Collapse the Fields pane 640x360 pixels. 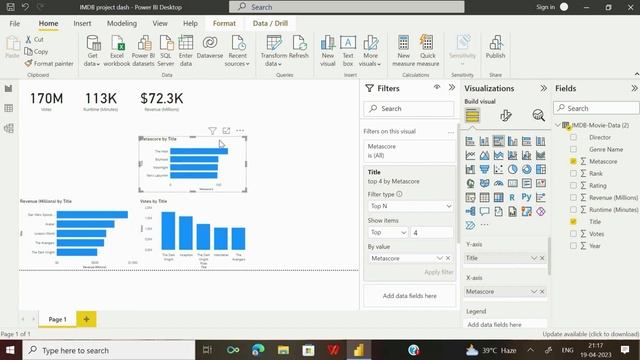634,88
